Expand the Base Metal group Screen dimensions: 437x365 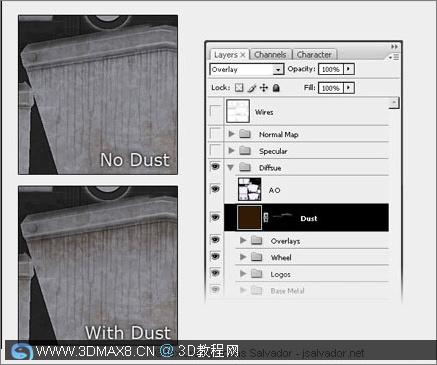(x=243, y=290)
